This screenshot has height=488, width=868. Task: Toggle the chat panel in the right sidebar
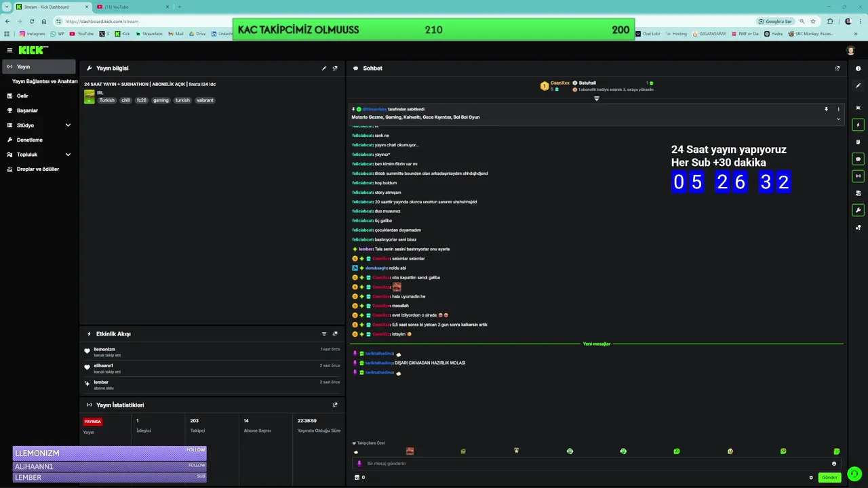tap(859, 159)
